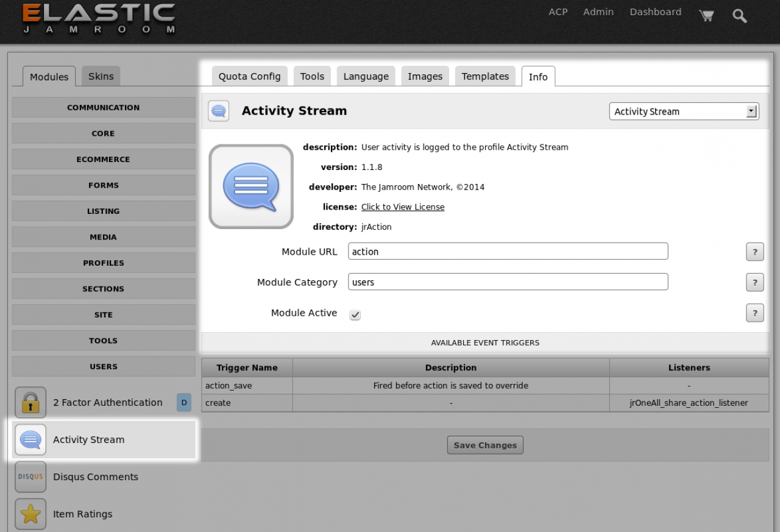Expand the ECOMMERCE category section
Viewport: 780px width, 532px height.
[104, 159]
